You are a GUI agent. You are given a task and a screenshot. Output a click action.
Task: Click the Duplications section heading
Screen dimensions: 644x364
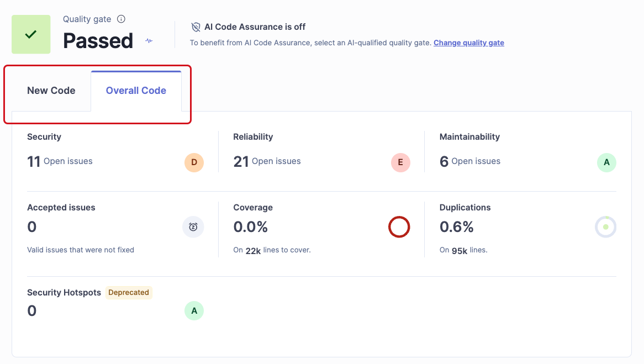point(465,208)
